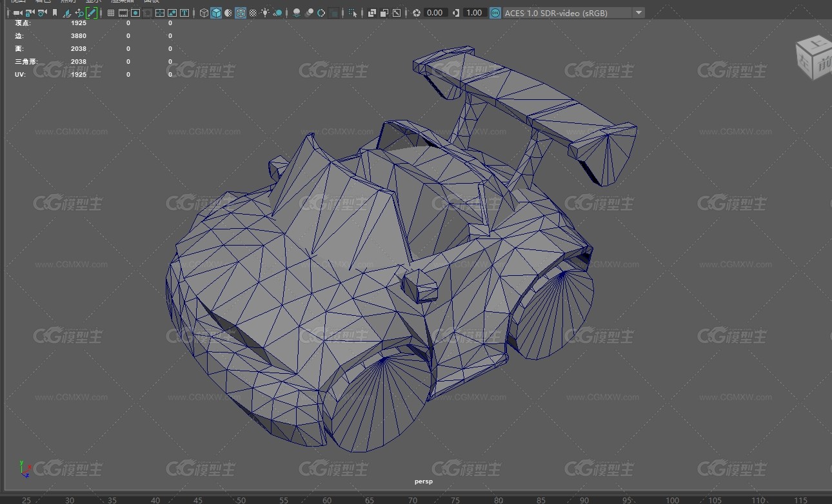832x504 pixels.
Task: Click the Image Plane icon
Action: coord(67,13)
